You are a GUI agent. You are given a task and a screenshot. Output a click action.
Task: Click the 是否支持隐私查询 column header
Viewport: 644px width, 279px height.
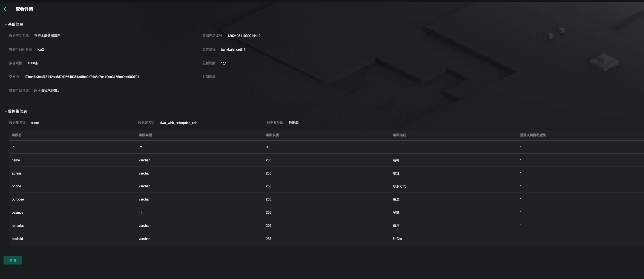coord(533,135)
